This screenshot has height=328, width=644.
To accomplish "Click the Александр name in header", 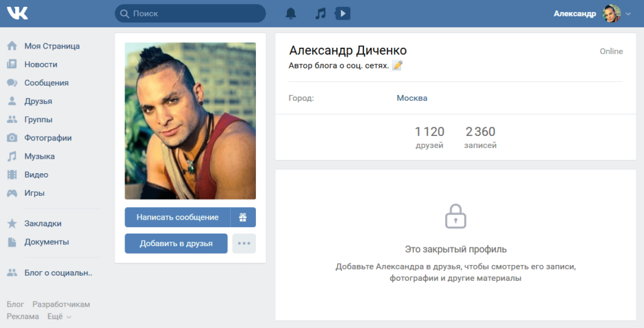I will (575, 14).
